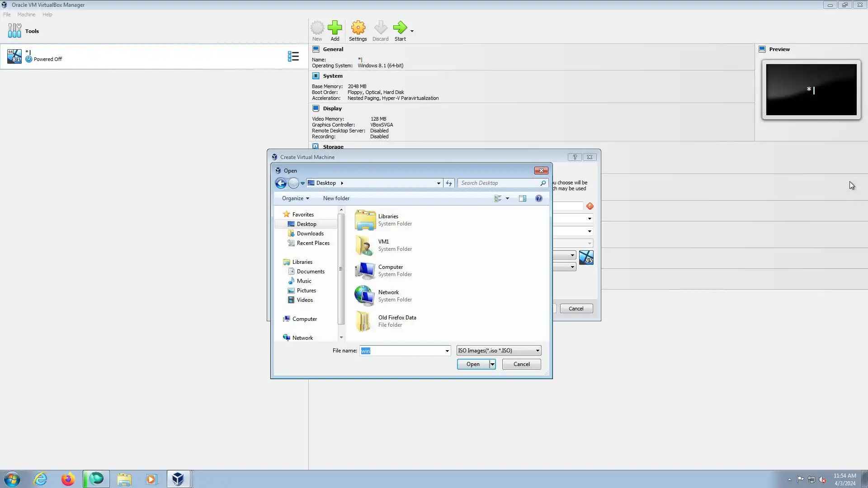The width and height of the screenshot is (868, 488).
Task: Launch Firefox from the taskbar
Action: point(68,479)
